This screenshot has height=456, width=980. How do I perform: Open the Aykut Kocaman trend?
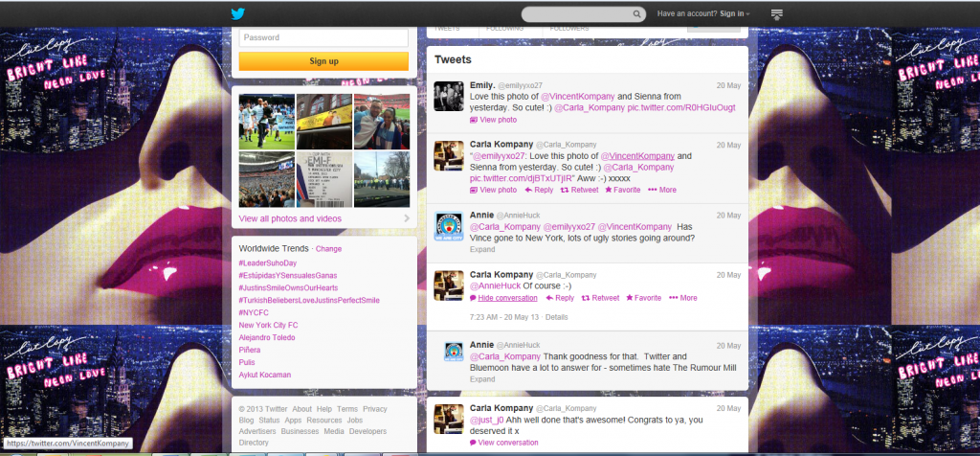pyautogui.click(x=265, y=376)
